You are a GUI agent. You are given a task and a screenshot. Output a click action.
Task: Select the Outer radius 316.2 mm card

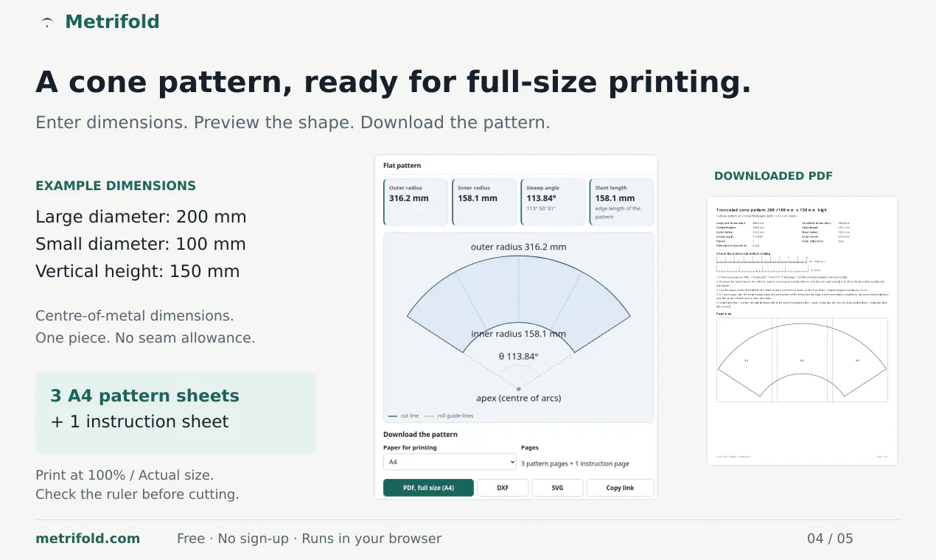point(416,202)
